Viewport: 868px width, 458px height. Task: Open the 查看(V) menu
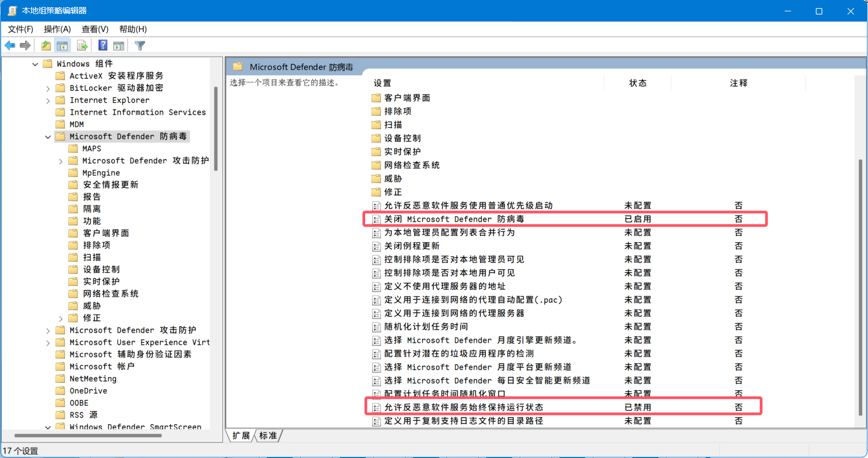tap(95, 29)
